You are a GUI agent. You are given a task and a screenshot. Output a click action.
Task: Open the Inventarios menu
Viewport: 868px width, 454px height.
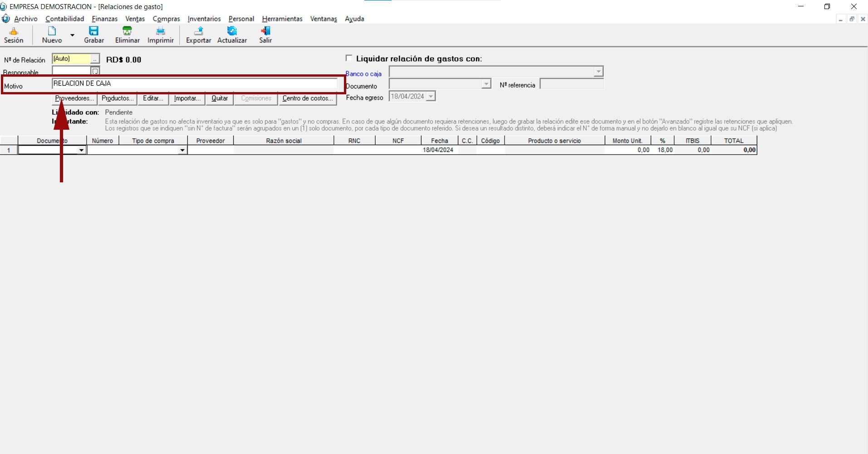(x=204, y=19)
